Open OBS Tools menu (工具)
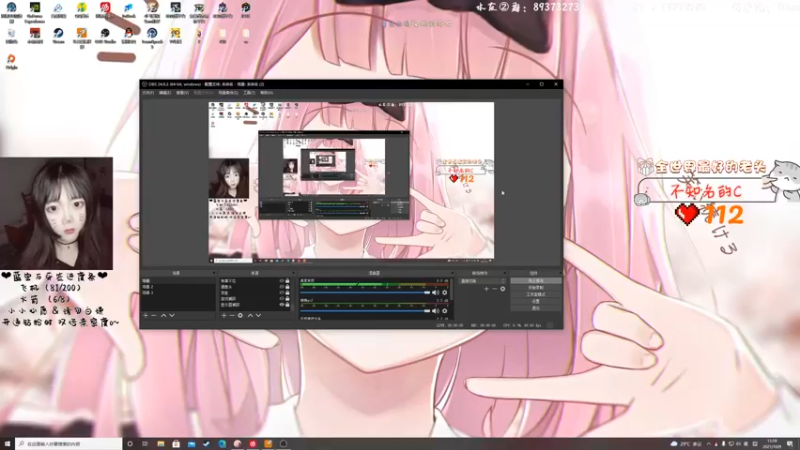 (x=249, y=93)
